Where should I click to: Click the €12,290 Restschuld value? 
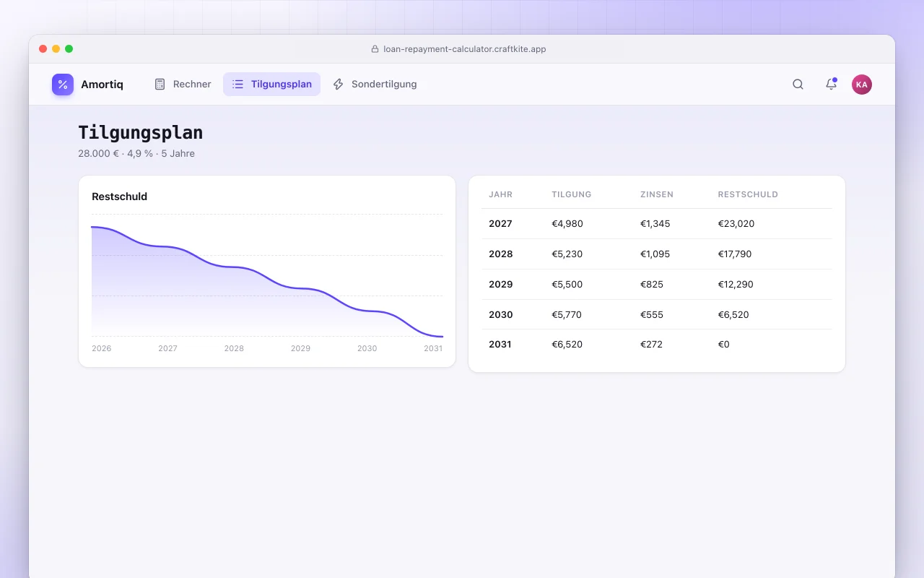point(736,285)
